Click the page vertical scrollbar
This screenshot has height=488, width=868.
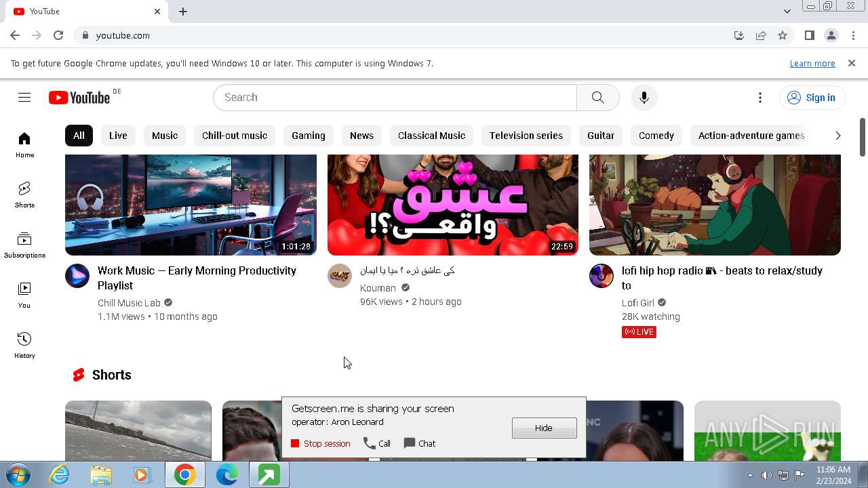863,138
